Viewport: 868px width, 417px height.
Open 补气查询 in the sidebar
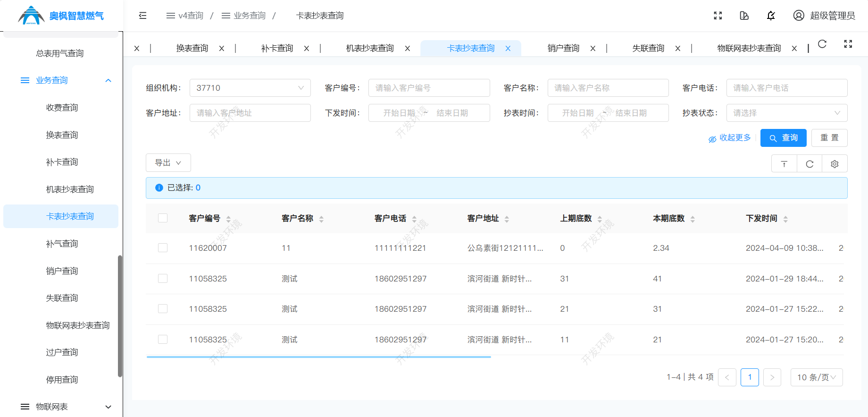tap(62, 244)
